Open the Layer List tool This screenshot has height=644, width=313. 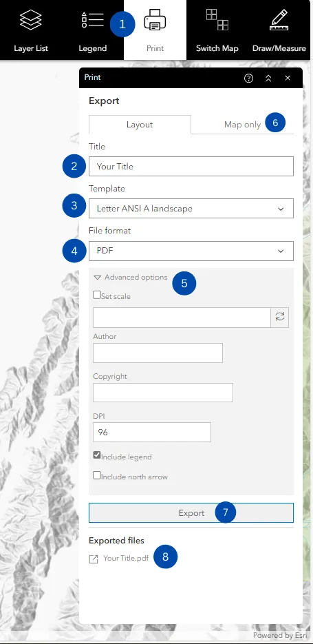pos(31,30)
